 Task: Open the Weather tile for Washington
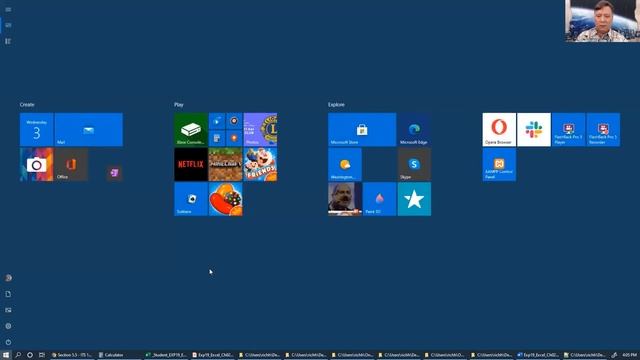(x=345, y=164)
